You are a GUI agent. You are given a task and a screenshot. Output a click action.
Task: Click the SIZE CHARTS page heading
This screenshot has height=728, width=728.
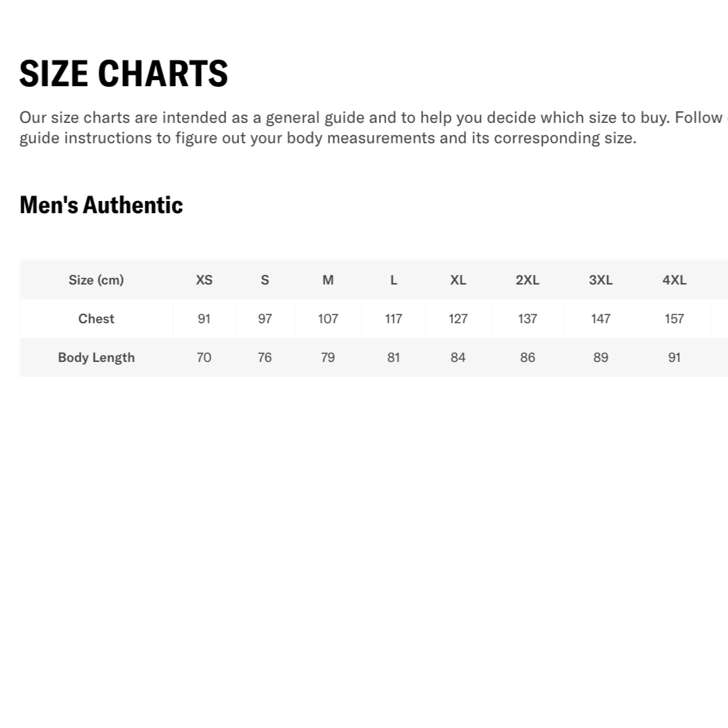[x=124, y=73]
